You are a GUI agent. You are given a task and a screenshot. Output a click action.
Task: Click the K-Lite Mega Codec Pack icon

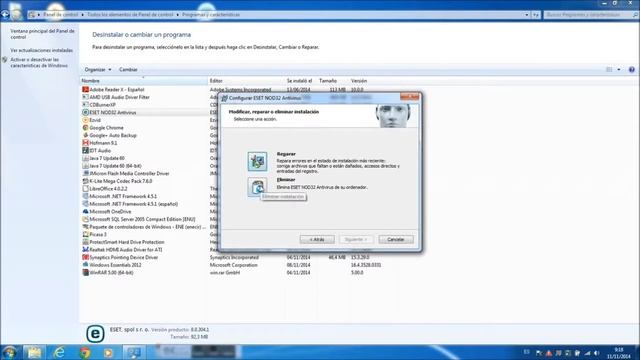[x=85, y=181]
